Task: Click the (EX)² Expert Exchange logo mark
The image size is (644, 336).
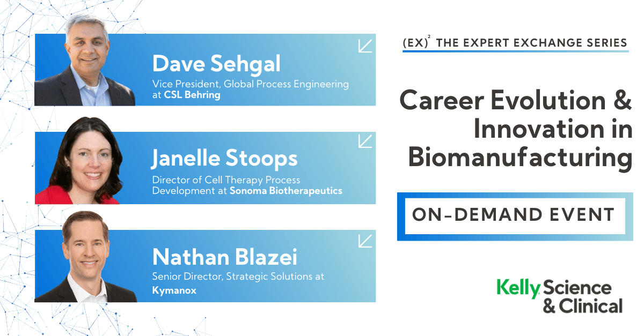Action: (x=416, y=42)
